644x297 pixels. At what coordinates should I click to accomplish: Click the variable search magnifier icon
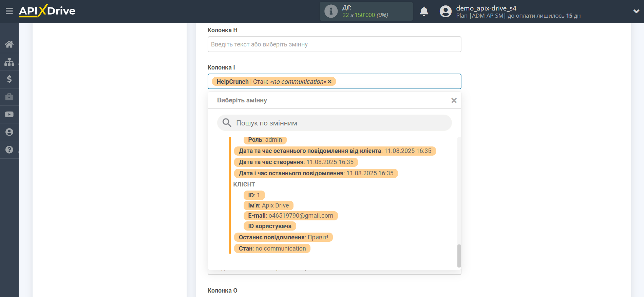(227, 123)
